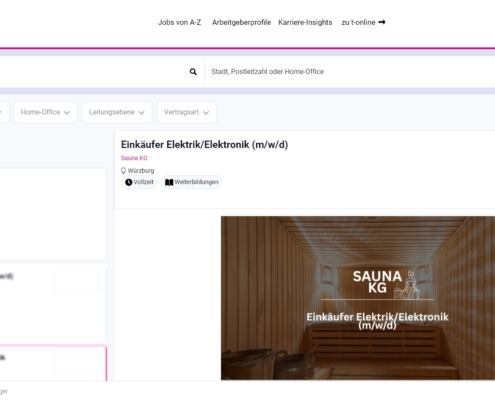Expand the Leitungsebene filter dropdown

[117, 112]
